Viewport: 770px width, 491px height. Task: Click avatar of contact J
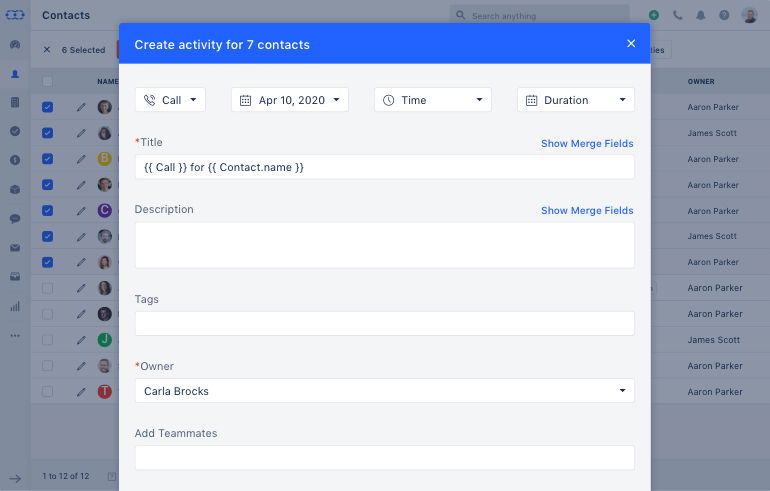(x=105, y=340)
